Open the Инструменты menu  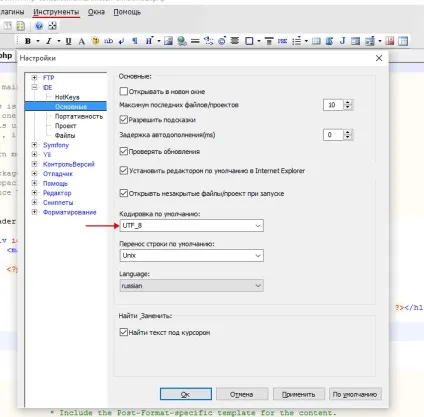(x=56, y=12)
